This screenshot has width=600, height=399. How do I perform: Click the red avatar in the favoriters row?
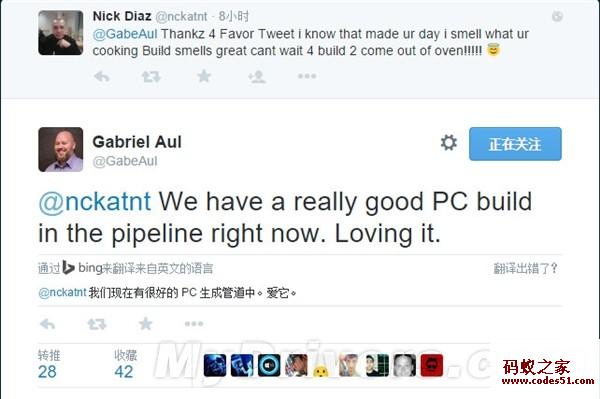(432, 365)
